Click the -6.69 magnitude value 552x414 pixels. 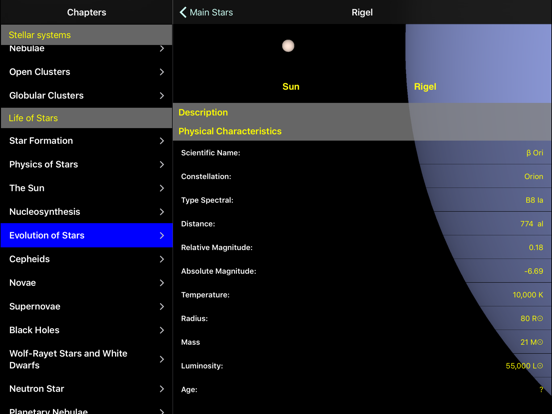click(534, 271)
